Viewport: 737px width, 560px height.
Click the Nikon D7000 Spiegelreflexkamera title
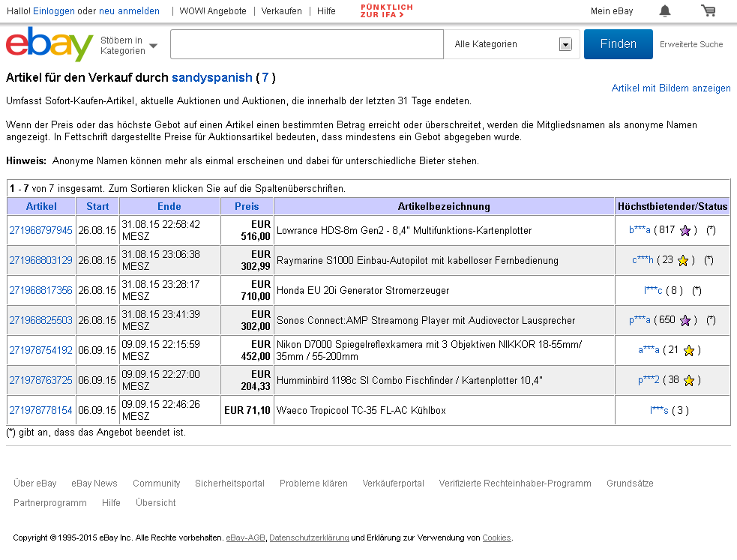(429, 351)
